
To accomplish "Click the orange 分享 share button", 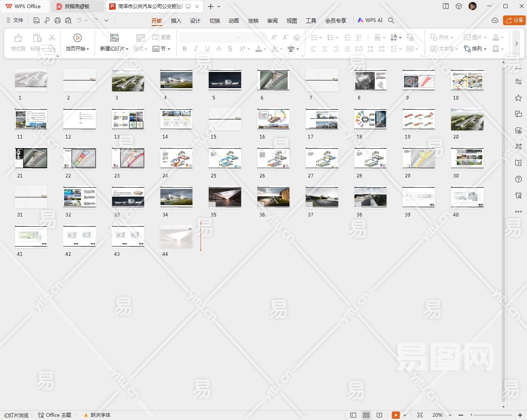I will click(x=514, y=20).
